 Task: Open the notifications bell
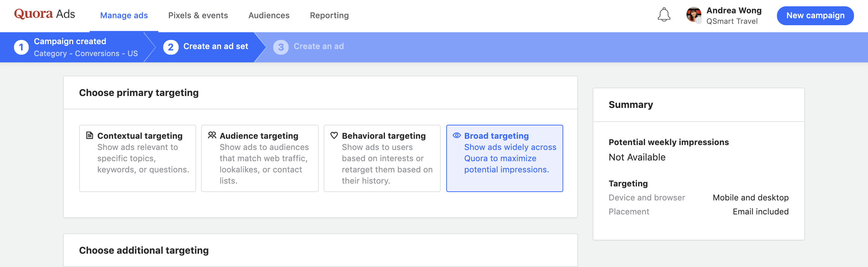(664, 15)
